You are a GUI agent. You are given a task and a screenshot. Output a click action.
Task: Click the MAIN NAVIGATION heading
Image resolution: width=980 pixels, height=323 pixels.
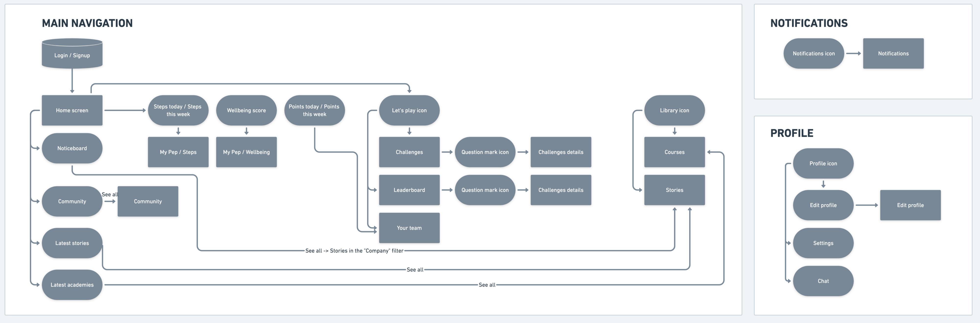87,23
